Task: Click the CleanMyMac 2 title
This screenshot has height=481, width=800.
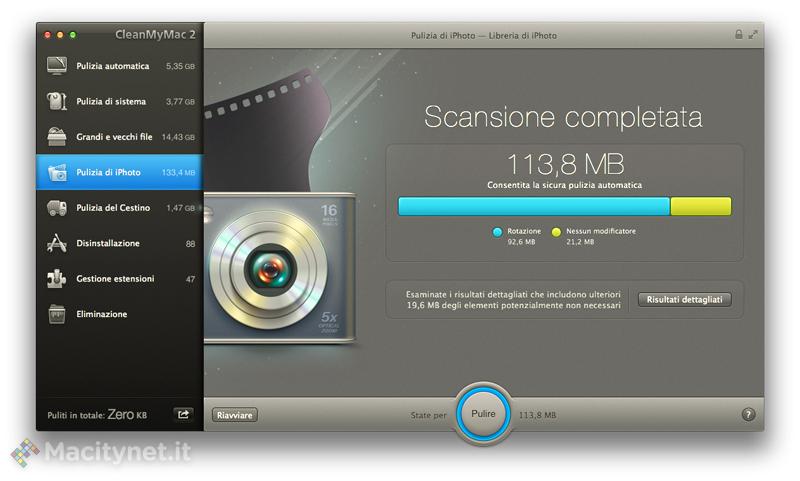Action: pos(155,34)
